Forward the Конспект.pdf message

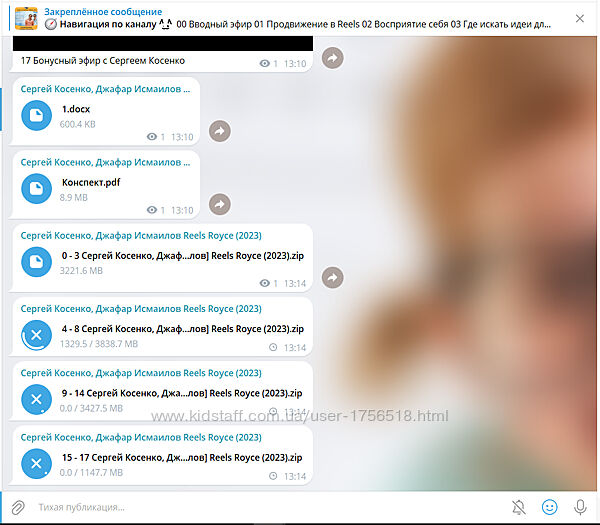click(220, 204)
